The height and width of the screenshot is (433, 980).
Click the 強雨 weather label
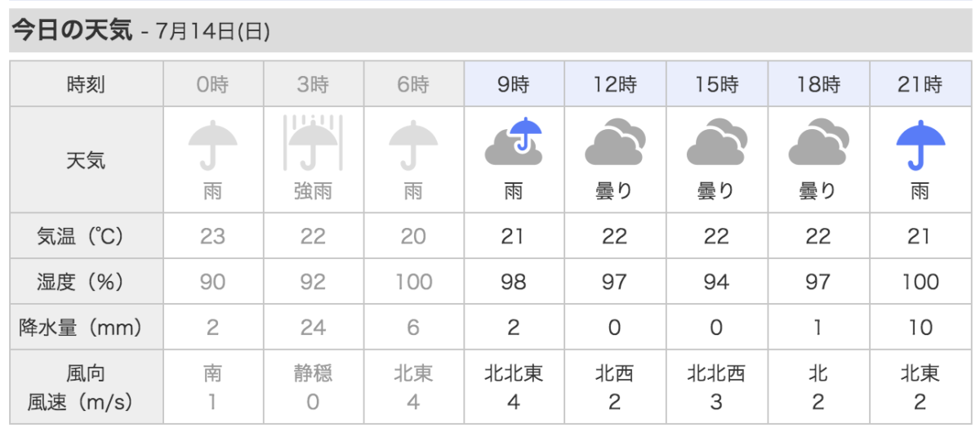click(x=313, y=192)
